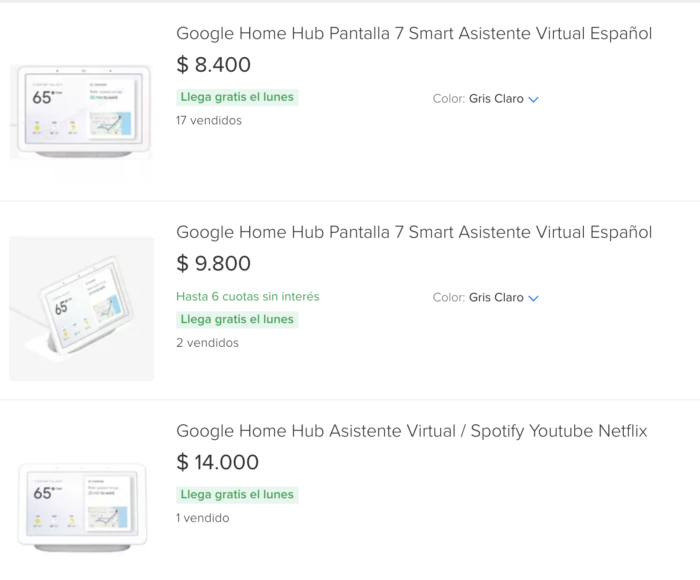Click the tilted Google Home Hub thumbnail
700x580 pixels.
pyautogui.click(x=82, y=309)
